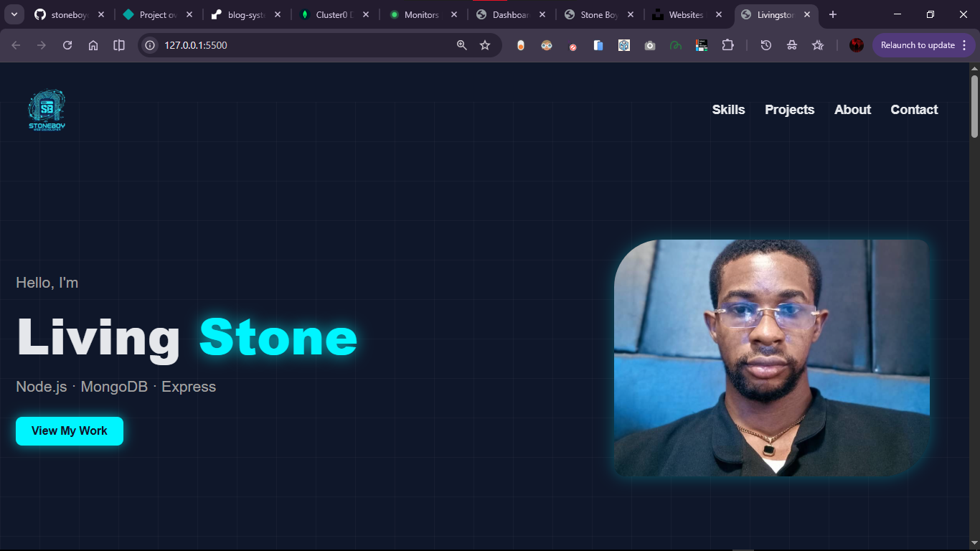Viewport: 980px width, 551px height.
Task: Open the Projects navigation link
Action: [x=789, y=109]
